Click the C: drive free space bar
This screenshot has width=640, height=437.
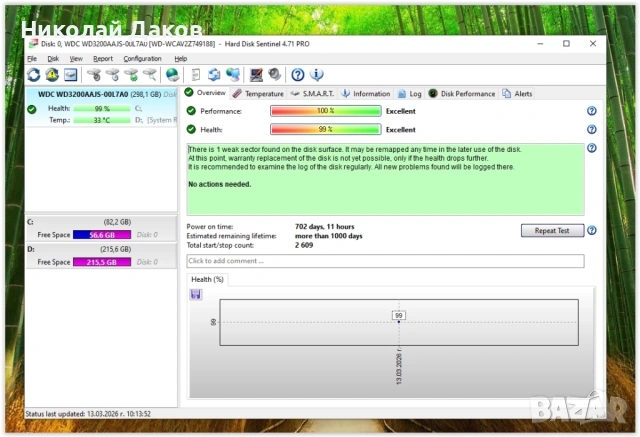pos(101,234)
